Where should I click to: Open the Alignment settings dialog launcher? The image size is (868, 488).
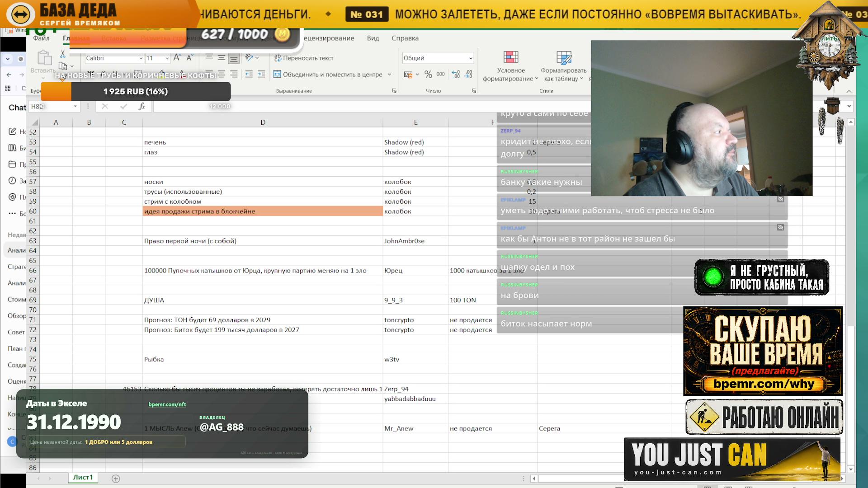point(394,91)
